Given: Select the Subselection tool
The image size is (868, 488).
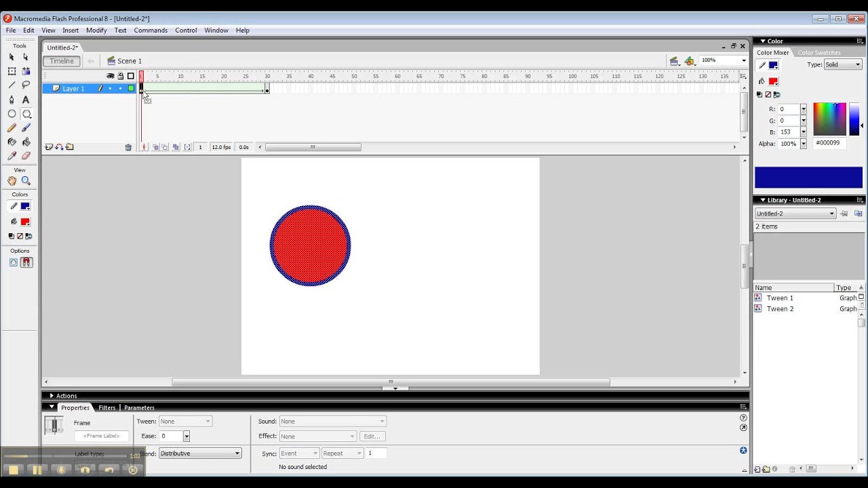Looking at the screenshot, I should point(26,58).
